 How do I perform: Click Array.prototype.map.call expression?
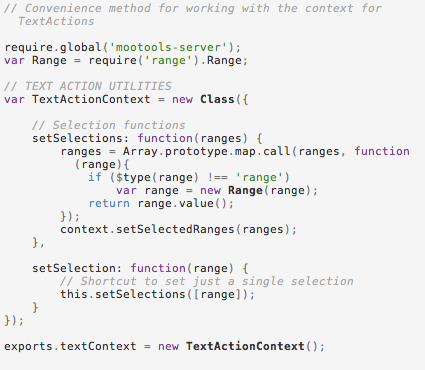(x=206, y=151)
